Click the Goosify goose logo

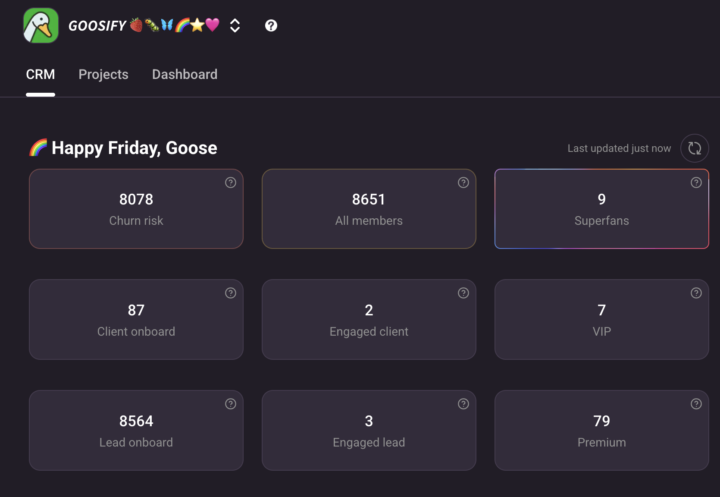coord(41,26)
